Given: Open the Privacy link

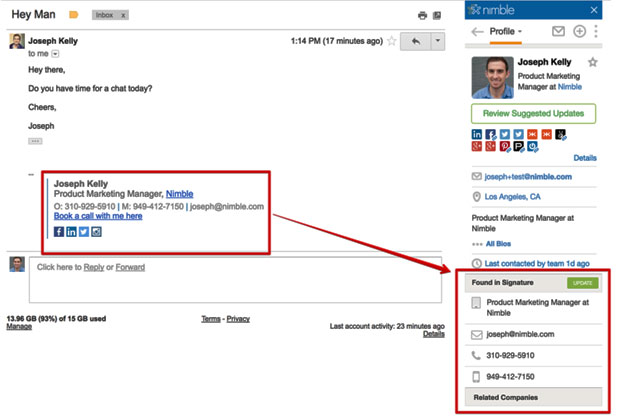Looking at the screenshot, I should [x=238, y=319].
